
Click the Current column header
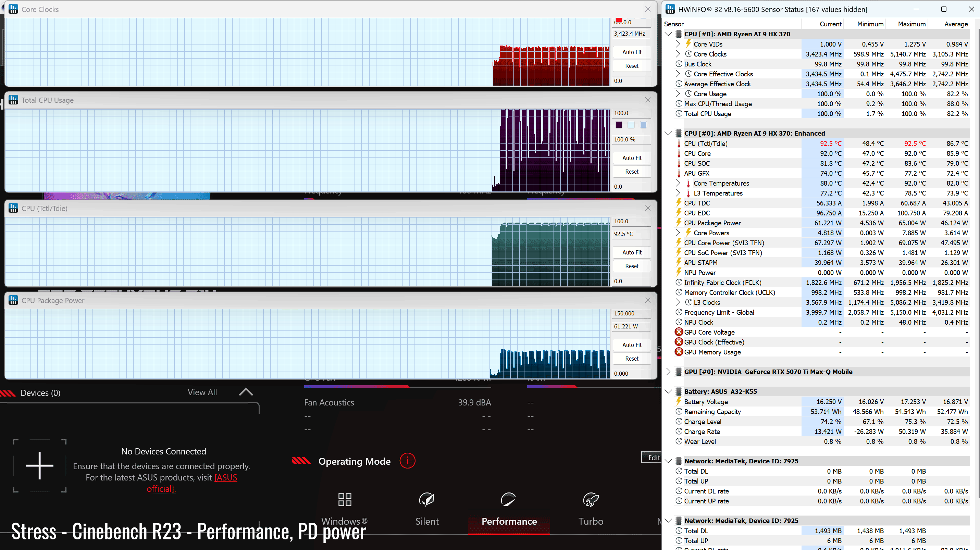coord(830,24)
